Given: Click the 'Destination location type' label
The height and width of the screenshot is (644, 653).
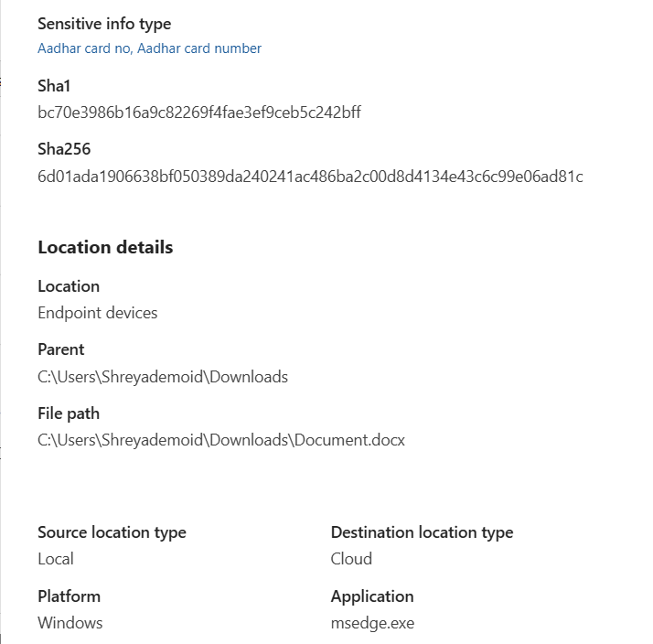Looking at the screenshot, I should pyautogui.click(x=422, y=532).
